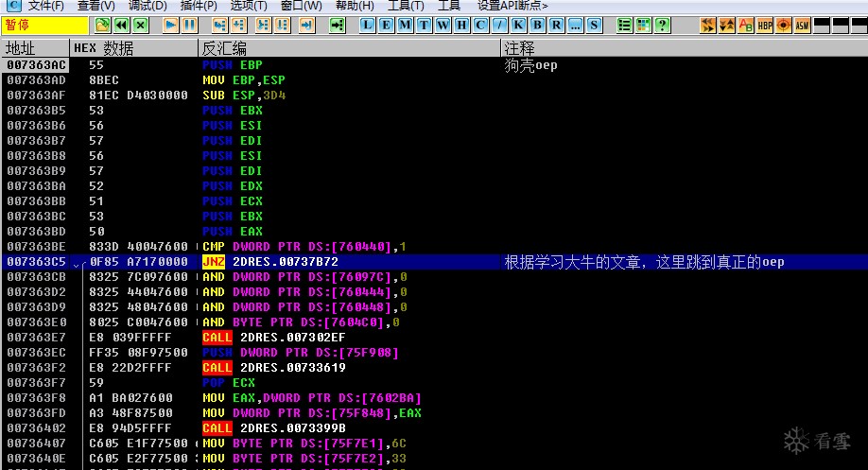Viewport: 868px width, 470px height.
Task: Click the ASM plugin icon
Action: coord(802,25)
